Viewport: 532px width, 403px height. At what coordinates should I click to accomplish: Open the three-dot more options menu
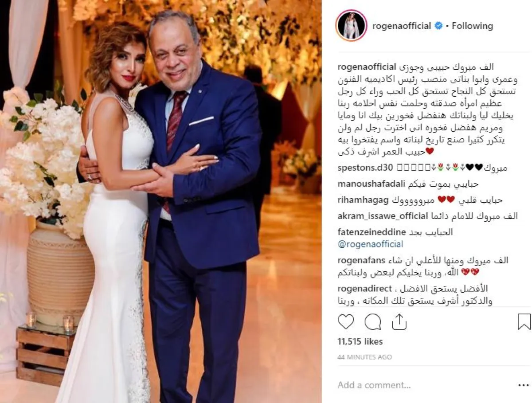pyautogui.click(x=524, y=385)
